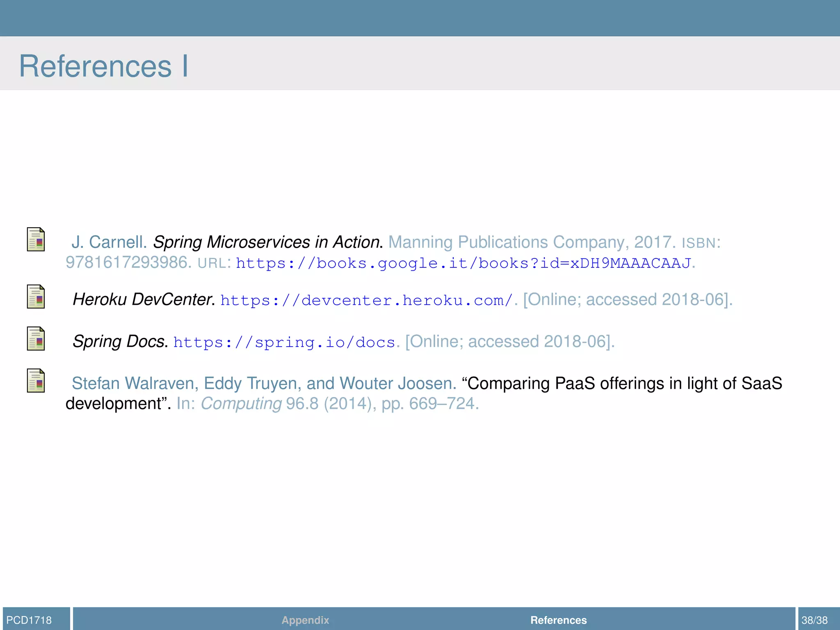
Task: Select the title 'Spring Microservices in Action'
Action: (267, 242)
